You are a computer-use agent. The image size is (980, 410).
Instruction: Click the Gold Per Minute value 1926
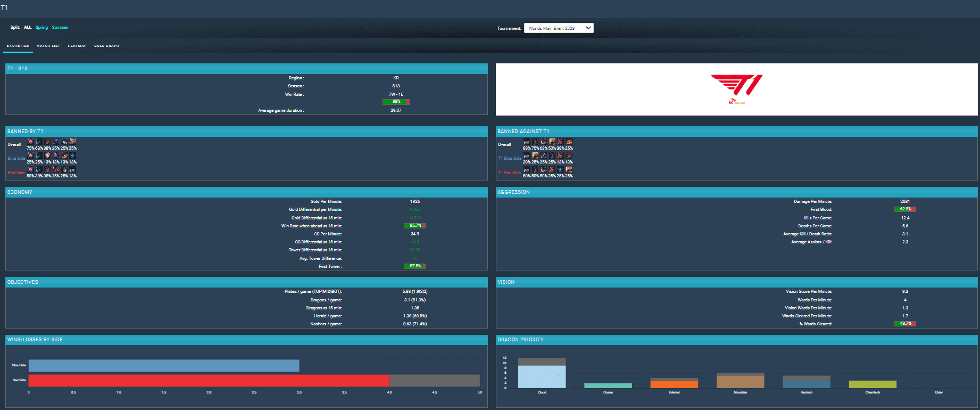(415, 201)
